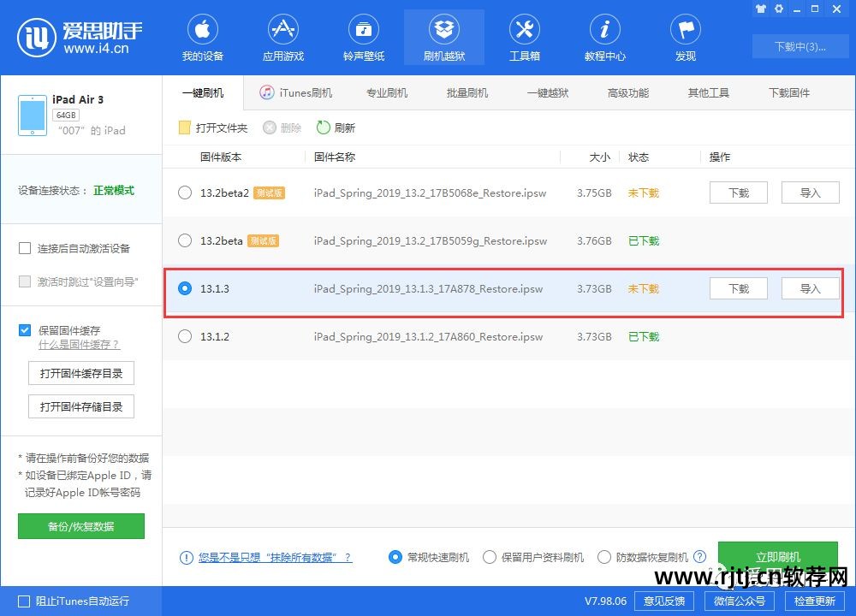Switch to 一键越狱 tab
This screenshot has width=856, height=616.
click(x=548, y=92)
